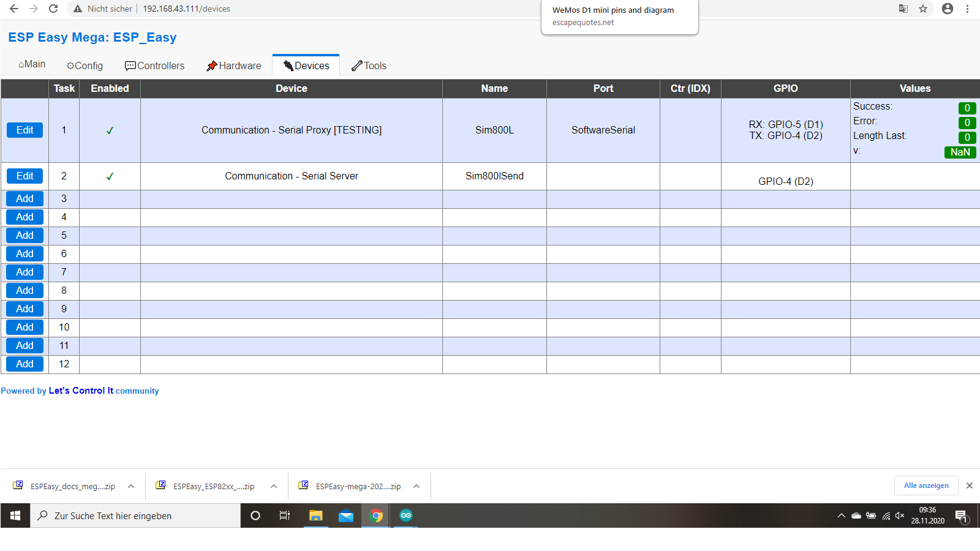Viewport: 980px width, 551px height.
Task: Add a device to task 5
Action: [24, 235]
